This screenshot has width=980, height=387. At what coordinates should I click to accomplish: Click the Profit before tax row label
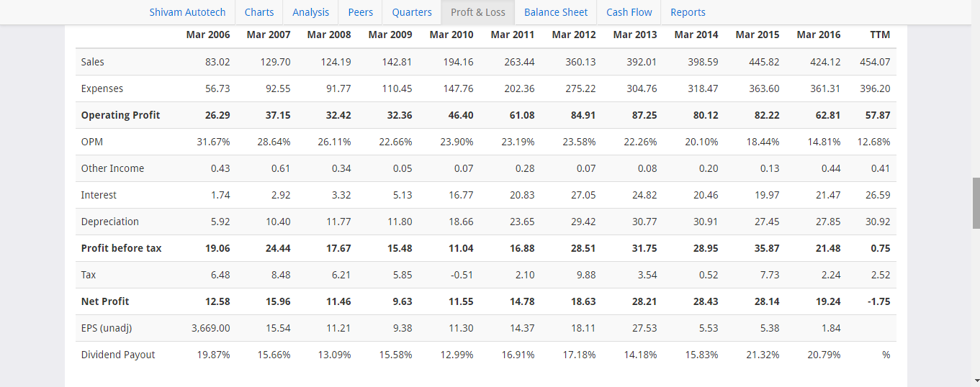122,248
